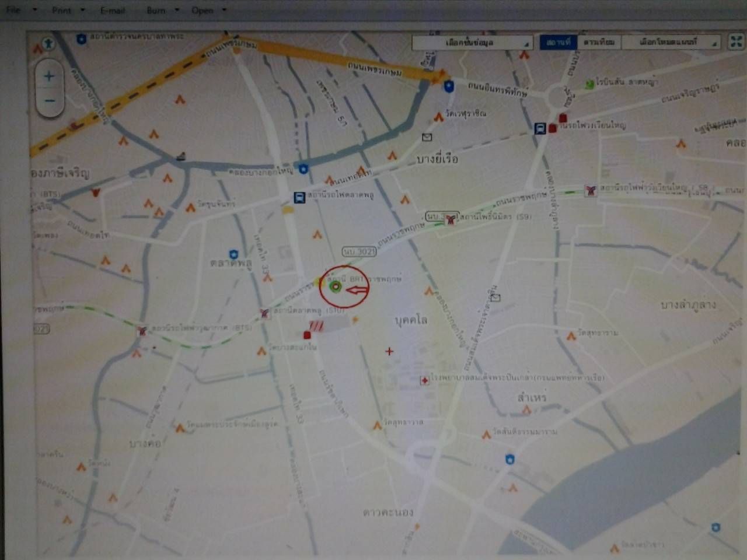Click the street view pegman icon
The image size is (747, 560).
47,44
